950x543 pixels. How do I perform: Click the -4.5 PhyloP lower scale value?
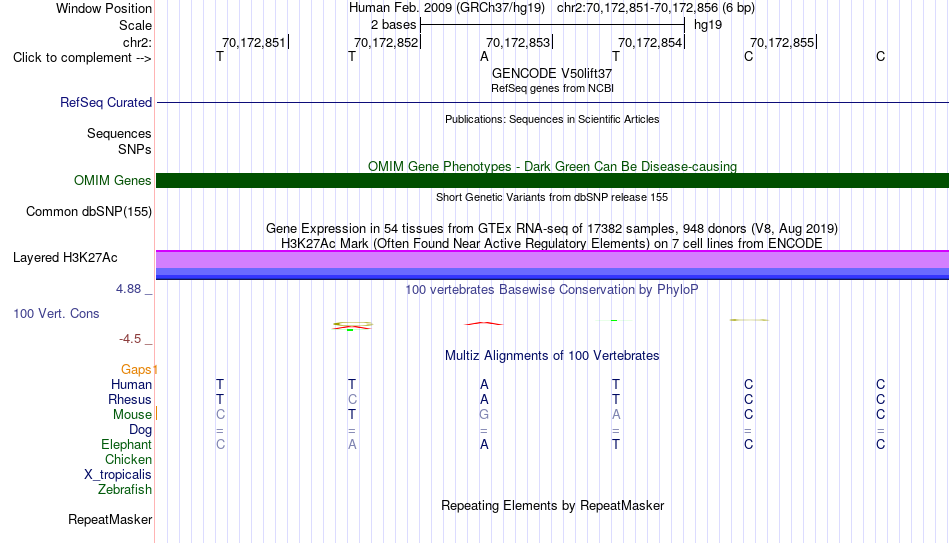click(x=130, y=339)
